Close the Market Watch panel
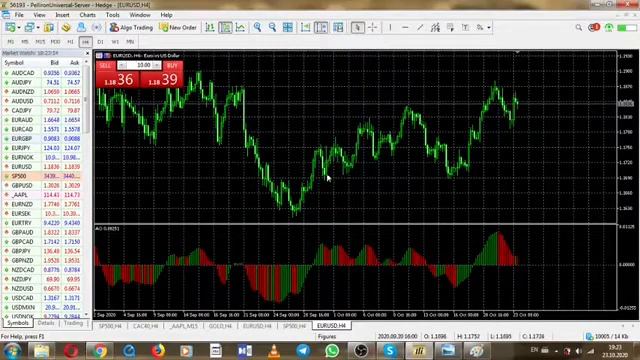640x360 pixels. point(87,53)
